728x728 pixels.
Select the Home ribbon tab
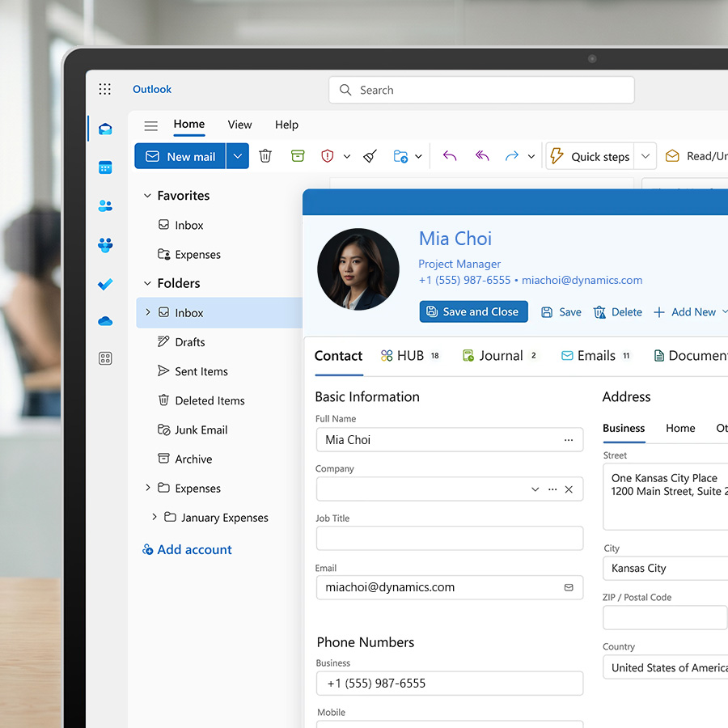(189, 125)
